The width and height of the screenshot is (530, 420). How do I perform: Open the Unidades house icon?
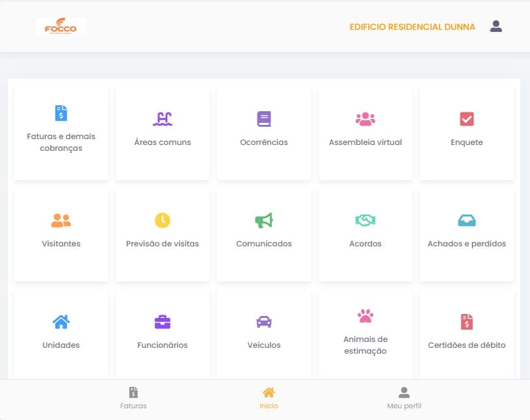pyautogui.click(x=60, y=321)
